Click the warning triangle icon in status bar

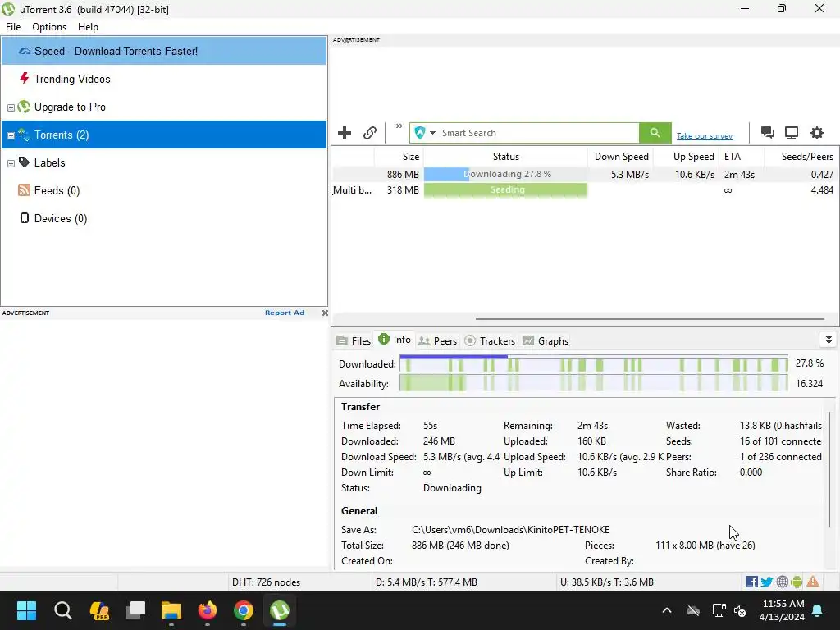pos(813,582)
